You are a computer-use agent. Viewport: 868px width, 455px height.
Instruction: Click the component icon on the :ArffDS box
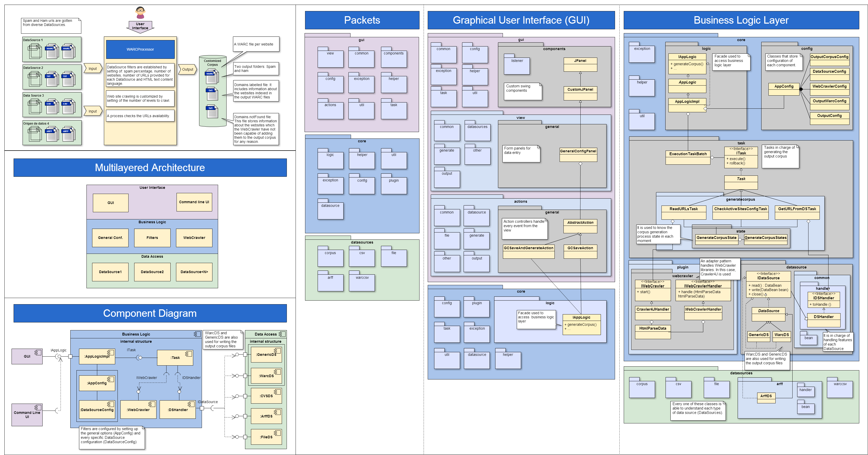pos(277,412)
